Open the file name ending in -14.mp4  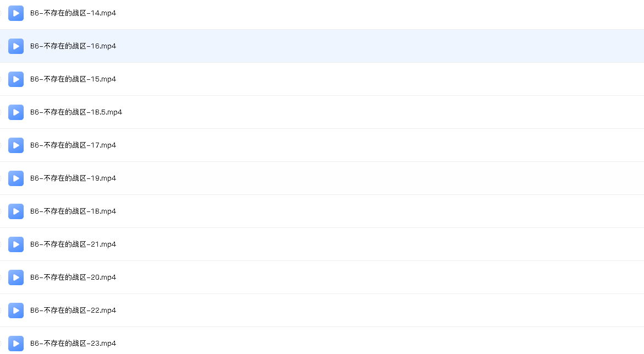pyautogui.click(x=73, y=13)
